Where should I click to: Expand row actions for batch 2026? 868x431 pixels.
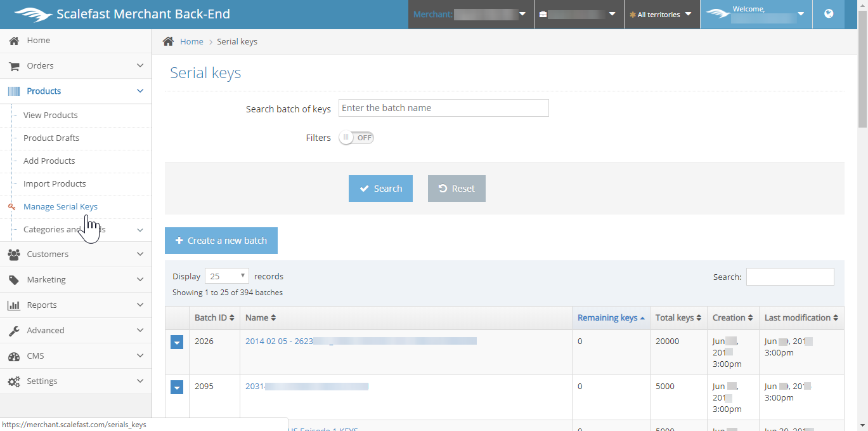click(177, 343)
